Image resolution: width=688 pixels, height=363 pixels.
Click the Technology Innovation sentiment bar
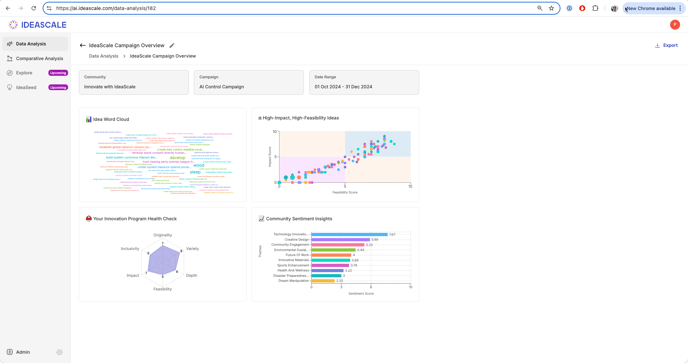pyautogui.click(x=349, y=234)
